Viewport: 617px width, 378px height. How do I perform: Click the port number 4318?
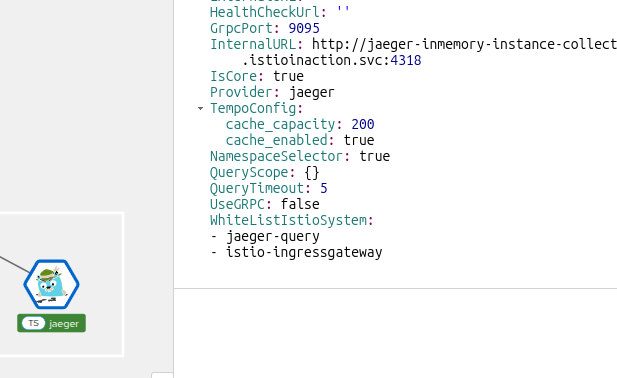point(406,60)
